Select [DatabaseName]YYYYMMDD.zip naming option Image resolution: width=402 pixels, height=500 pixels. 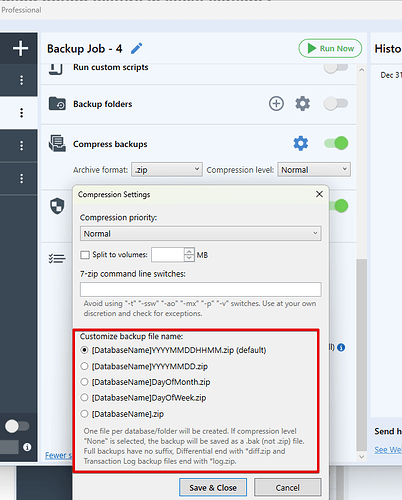[x=84, y=366]
